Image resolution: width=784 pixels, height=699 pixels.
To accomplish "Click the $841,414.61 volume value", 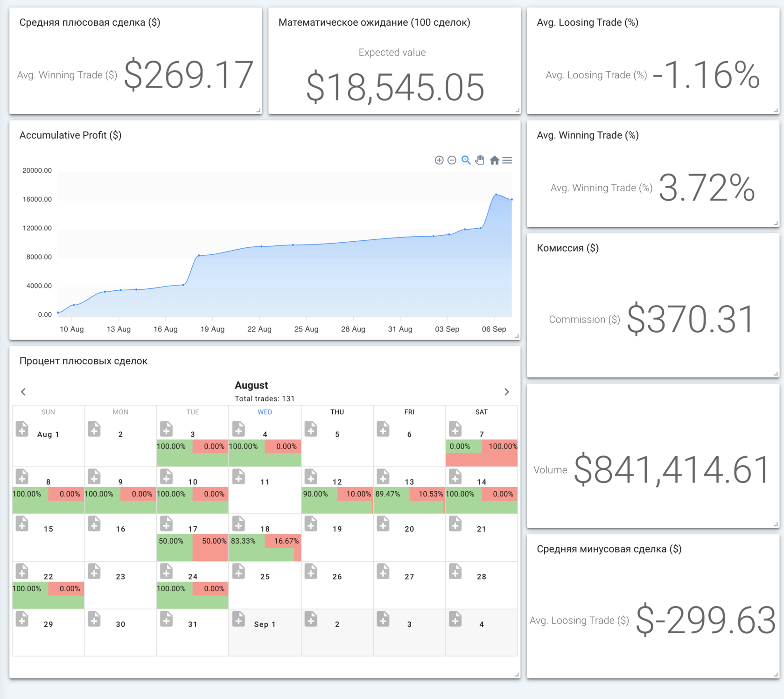I will [672, 469].
